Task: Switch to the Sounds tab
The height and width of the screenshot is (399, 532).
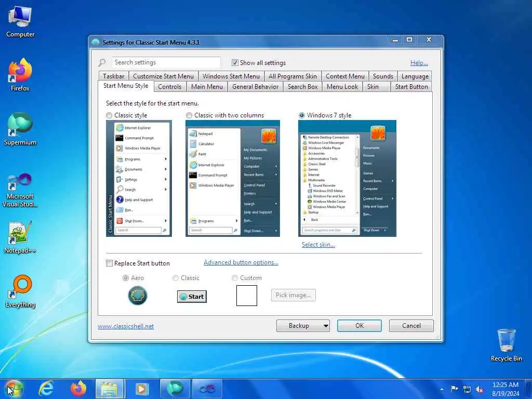Action: 383,76
